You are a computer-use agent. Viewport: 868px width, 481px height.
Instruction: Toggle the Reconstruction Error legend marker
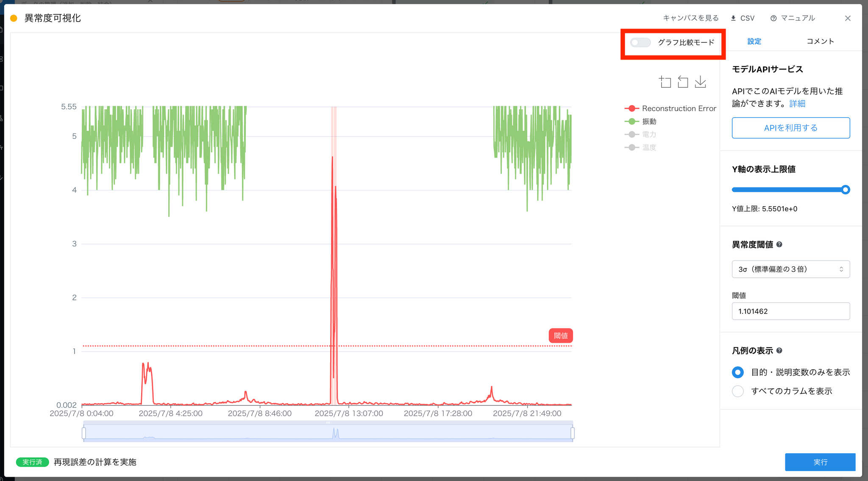coord(632,108)
